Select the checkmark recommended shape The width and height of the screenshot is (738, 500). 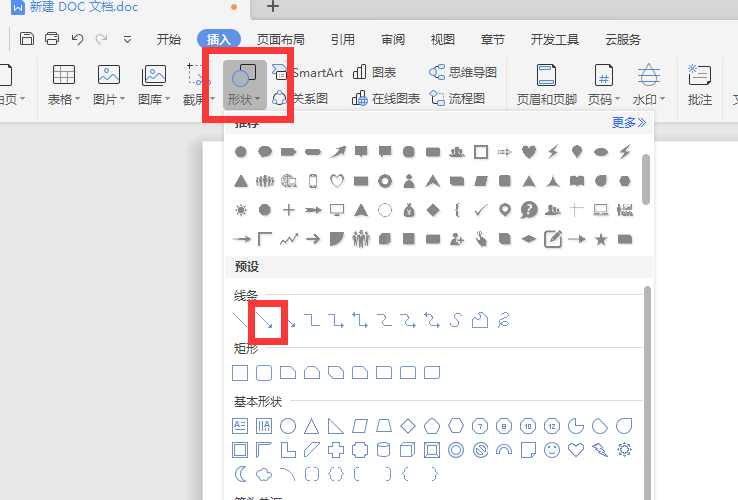481,210
